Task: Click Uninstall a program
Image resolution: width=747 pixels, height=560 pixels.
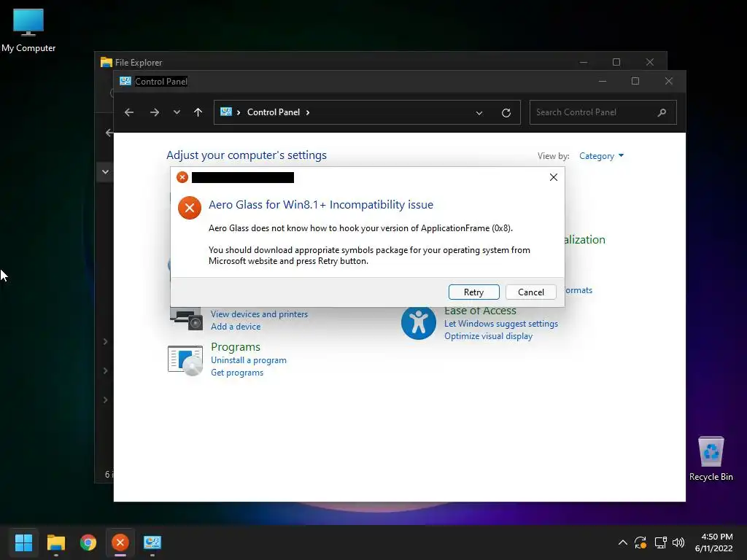Action: (x=249, y=360)
